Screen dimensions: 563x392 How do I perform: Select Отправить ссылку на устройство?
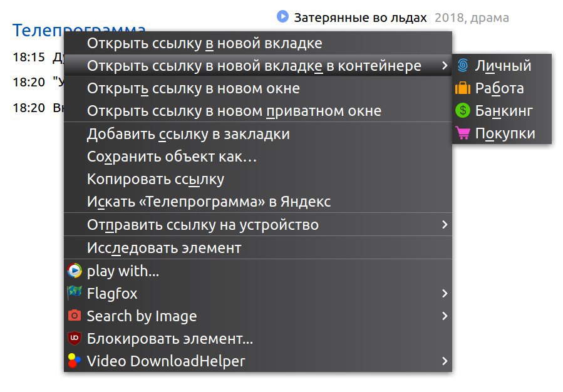258,224
